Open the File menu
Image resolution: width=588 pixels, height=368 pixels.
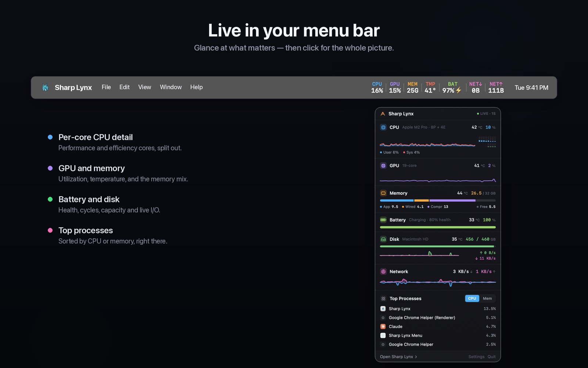(106, 87)
